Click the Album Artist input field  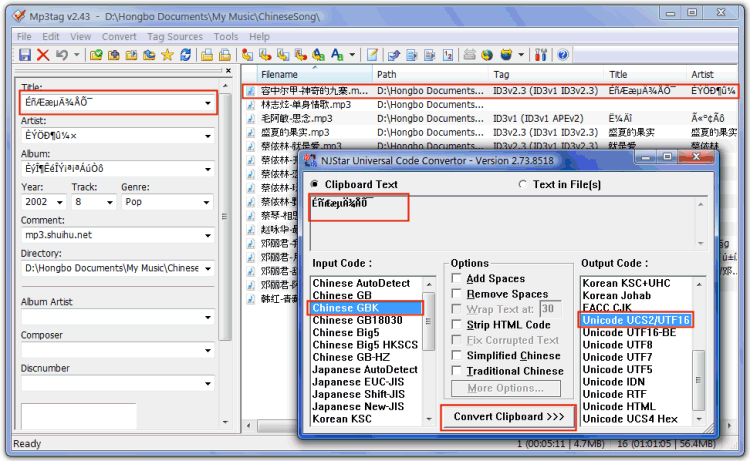click(x=117, y=317)
